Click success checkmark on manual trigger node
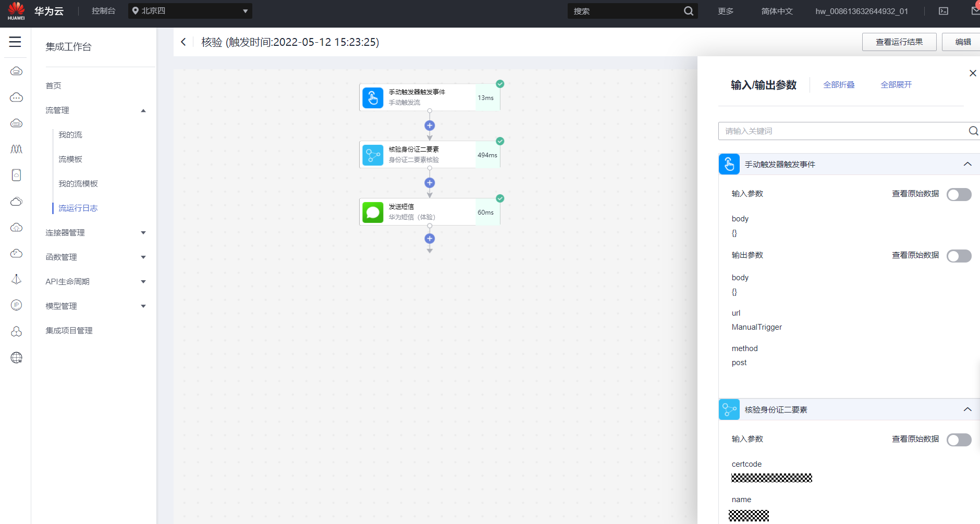 [x=500, y=84]
